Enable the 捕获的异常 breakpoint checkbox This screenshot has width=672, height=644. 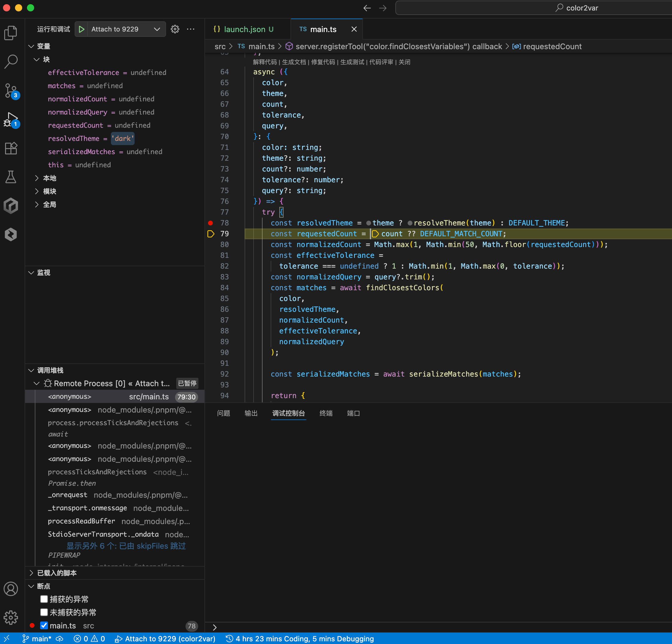click(44, 599)
